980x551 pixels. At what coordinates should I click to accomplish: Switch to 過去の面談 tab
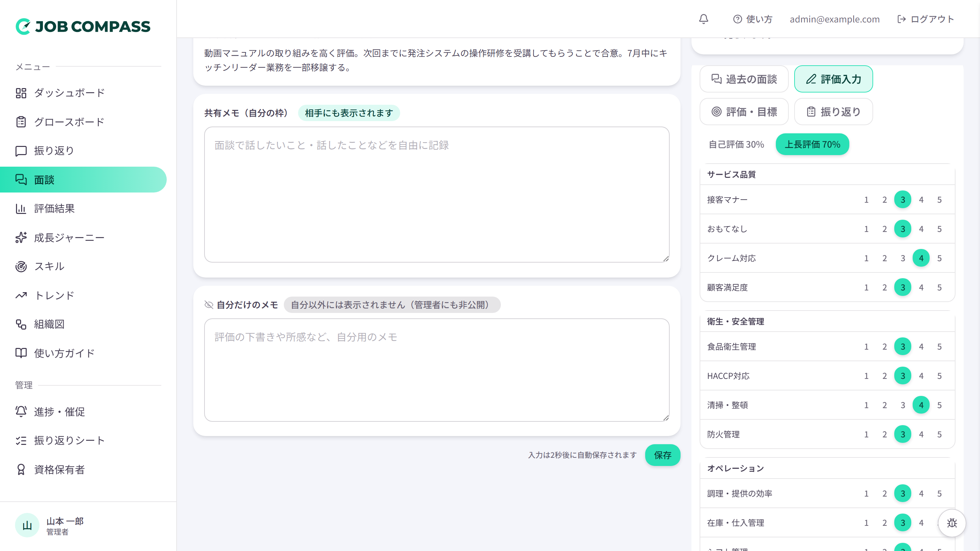(744, 79)
